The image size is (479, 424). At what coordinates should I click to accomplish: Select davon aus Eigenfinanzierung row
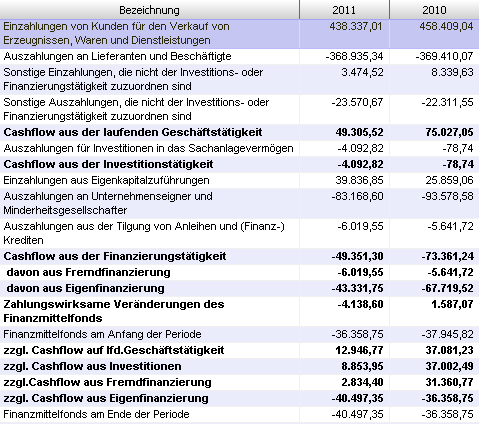[239, 288]
